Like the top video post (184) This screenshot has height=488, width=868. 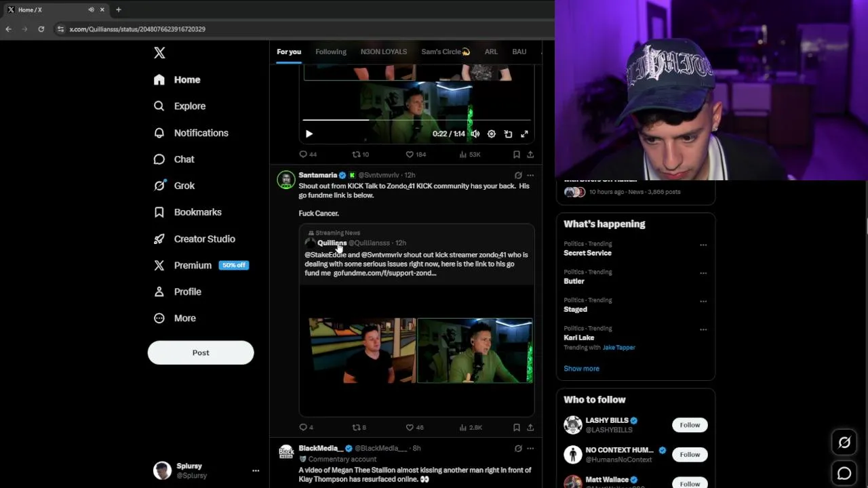416,155
